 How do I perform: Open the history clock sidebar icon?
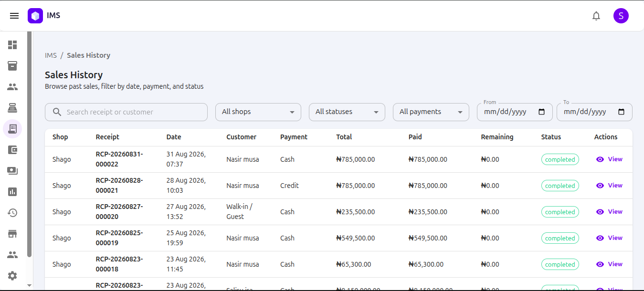tap(12, 213)
